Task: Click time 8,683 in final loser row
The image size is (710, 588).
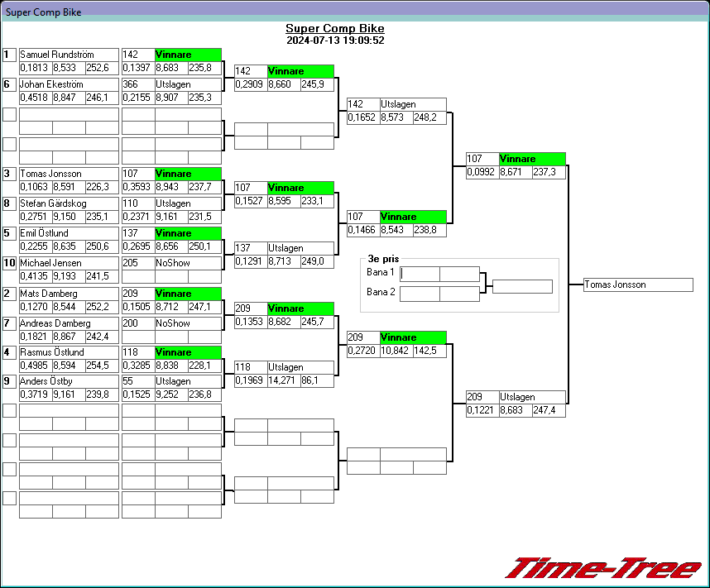Action: pos(516,410)
